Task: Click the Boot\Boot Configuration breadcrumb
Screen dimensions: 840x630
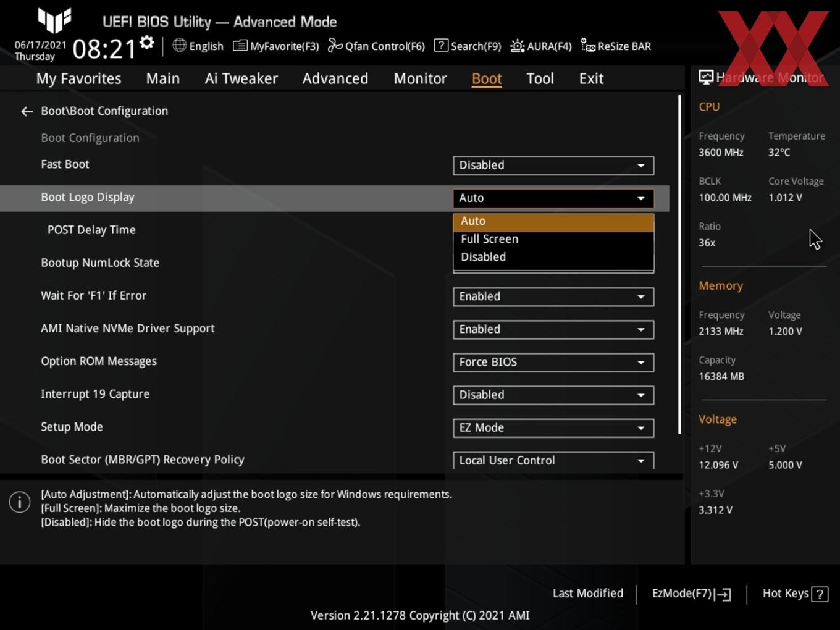Action: [104, 111]
